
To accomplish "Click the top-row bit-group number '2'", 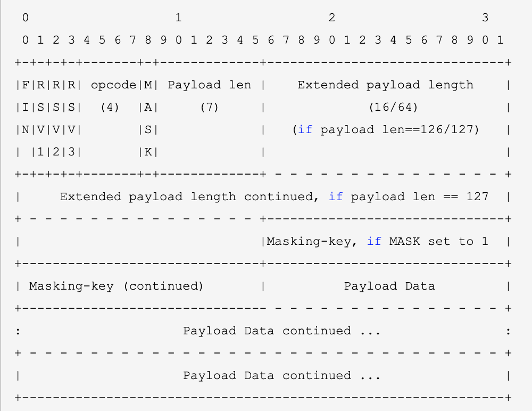I will tap(332, 18).
